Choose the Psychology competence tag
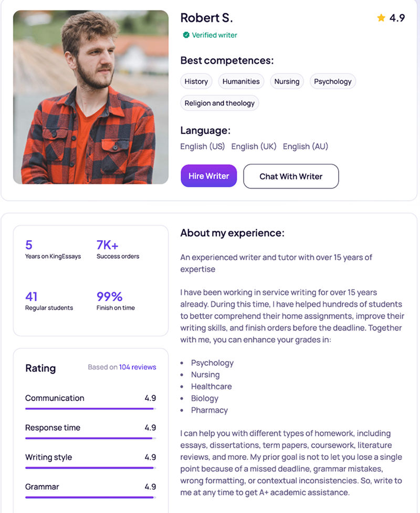Screen dimensions: 420x513 pos(333,81)
